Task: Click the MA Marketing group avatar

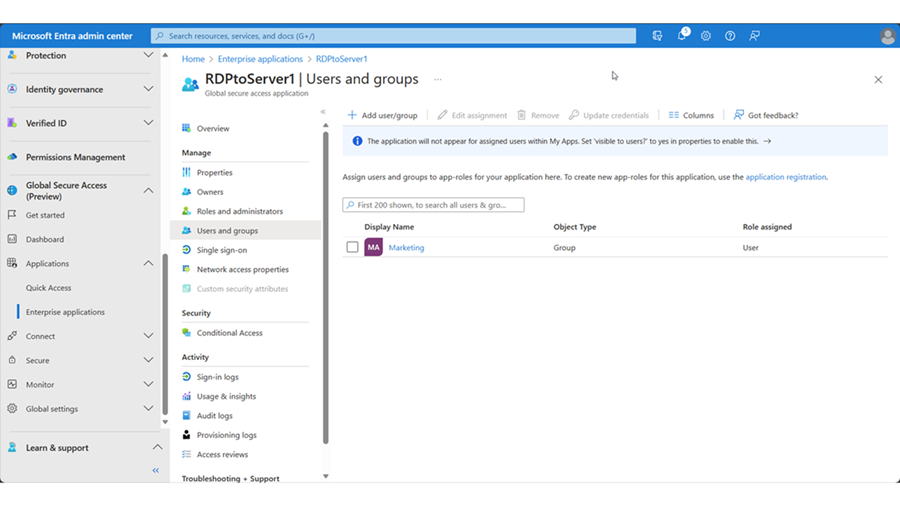Action: [373, 247]
